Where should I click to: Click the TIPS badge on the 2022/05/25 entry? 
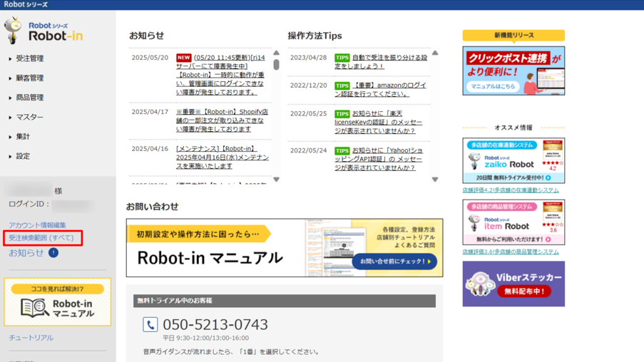(342, 114)
